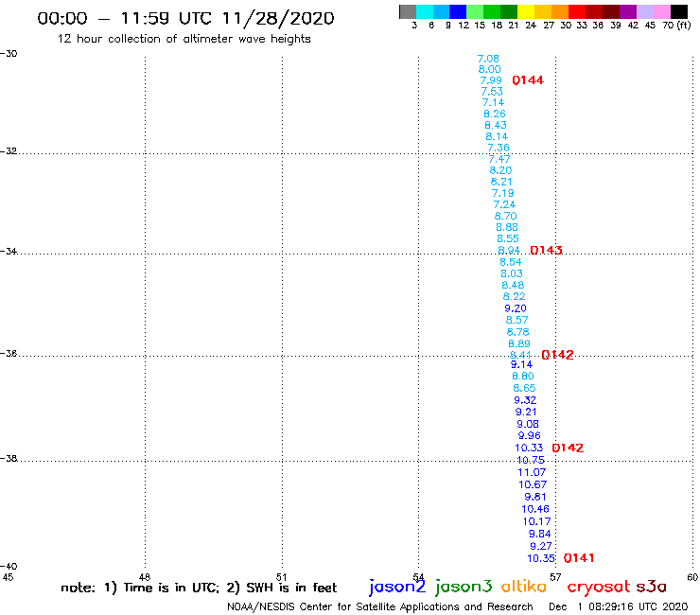Click the s3a legend label
The width and height of the screenshot is (700, 615).
651,587
